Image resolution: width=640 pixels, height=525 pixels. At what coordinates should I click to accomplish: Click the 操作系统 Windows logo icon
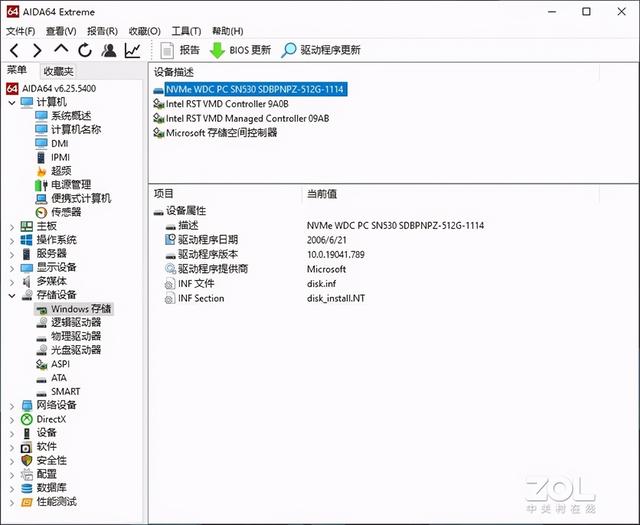tap(27, 240)
